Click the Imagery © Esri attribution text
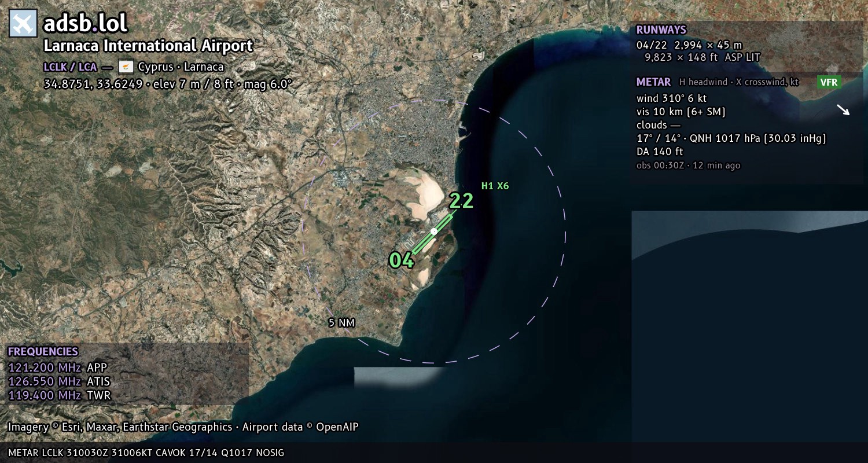The height and width of the screenshot is (463, 868). point(183,427)
